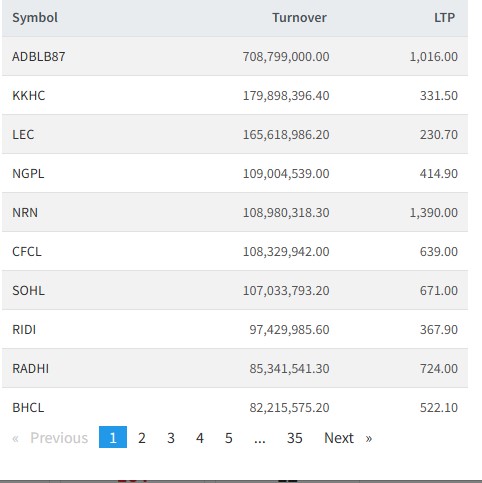The image size is (482, 483).
Task: Sort table by Turnover column header
Action: (299, 17)
